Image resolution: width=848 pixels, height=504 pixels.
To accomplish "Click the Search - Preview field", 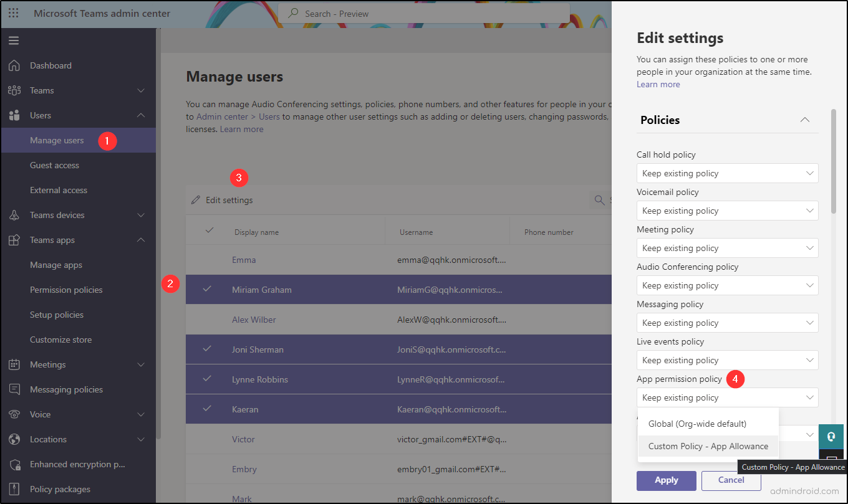I will (x=424, y=13).
